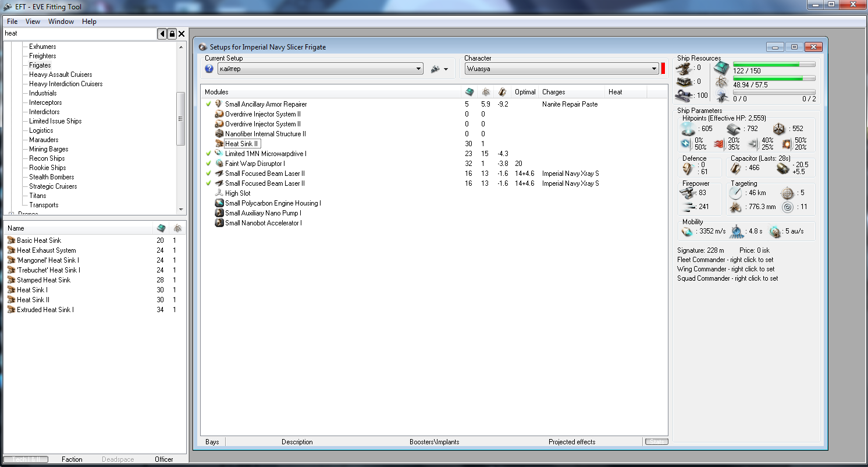The height and width of the screenshot is (467, 868).
Task: Click the max velocity mobility icon
Action: (x=688, y=231)
